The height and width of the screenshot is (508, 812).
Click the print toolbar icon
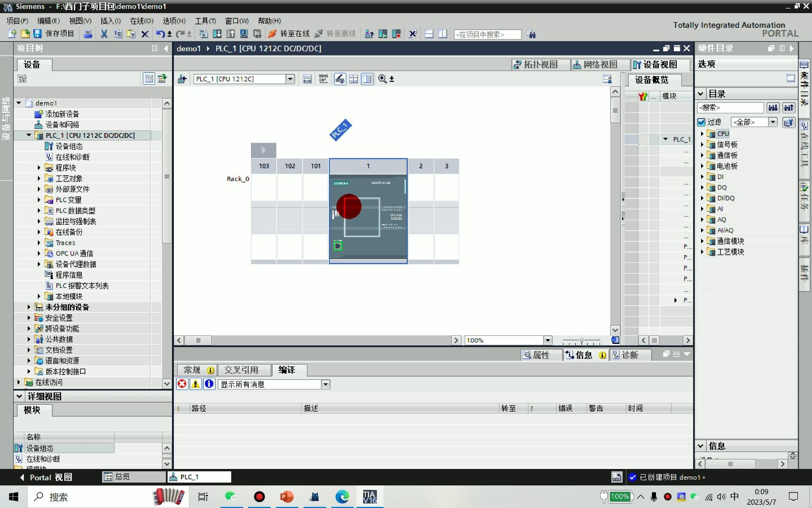point(88,34)
